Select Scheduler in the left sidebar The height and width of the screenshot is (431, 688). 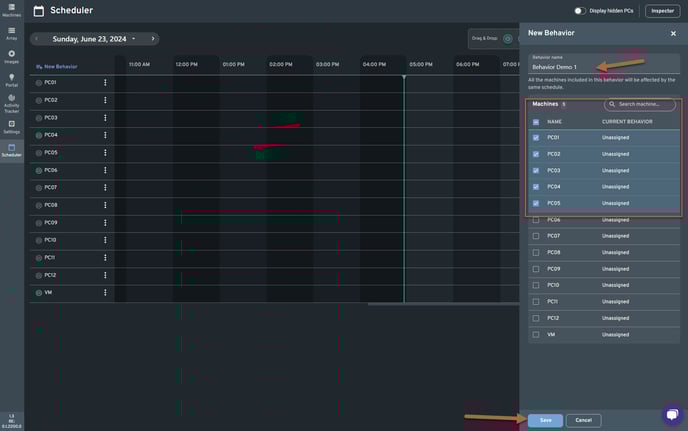pos(11,150)
